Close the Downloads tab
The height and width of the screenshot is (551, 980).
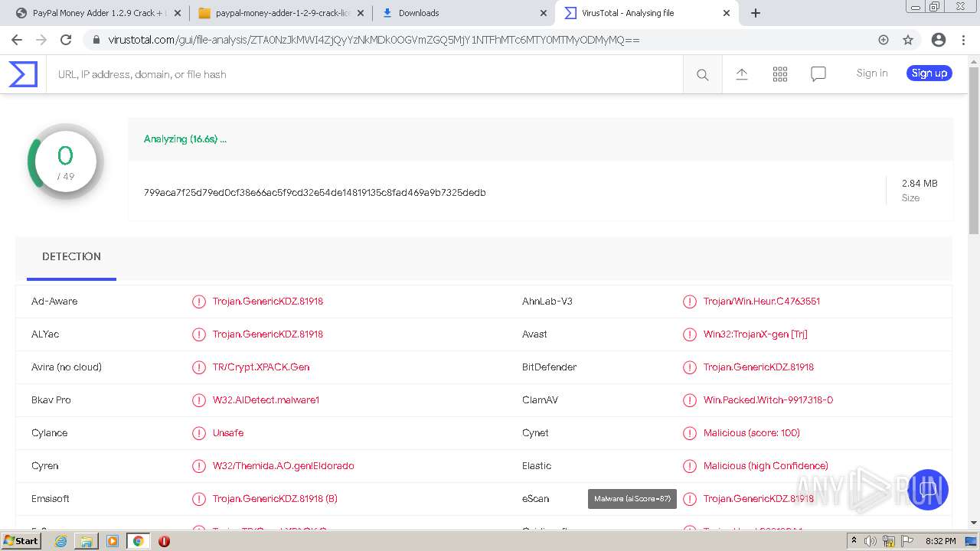point(544,13)
